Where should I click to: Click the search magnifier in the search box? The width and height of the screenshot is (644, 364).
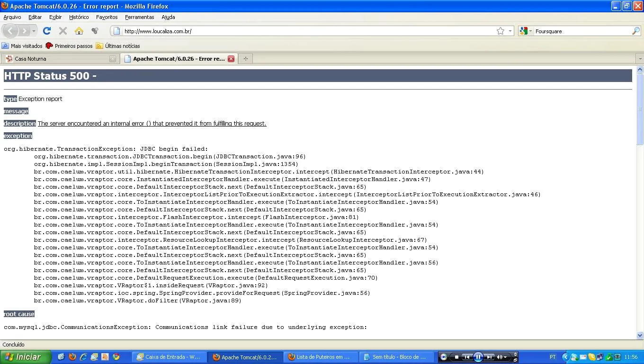pos(635,31)
